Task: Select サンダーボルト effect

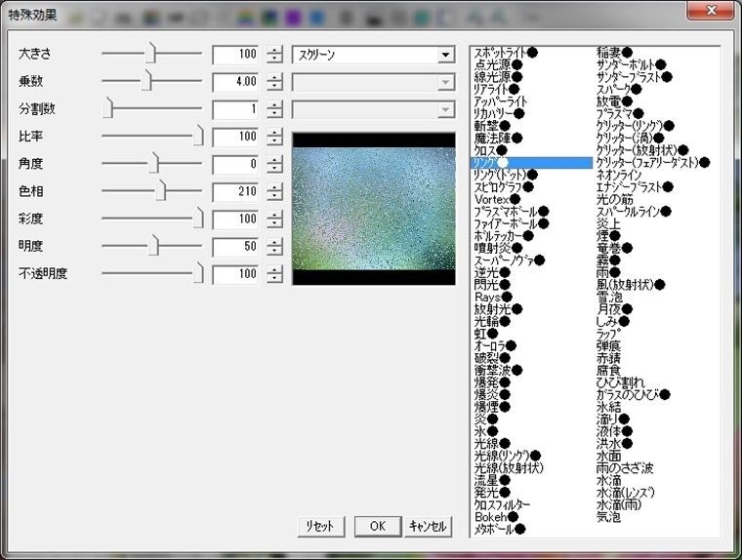Action: (631, 64)
